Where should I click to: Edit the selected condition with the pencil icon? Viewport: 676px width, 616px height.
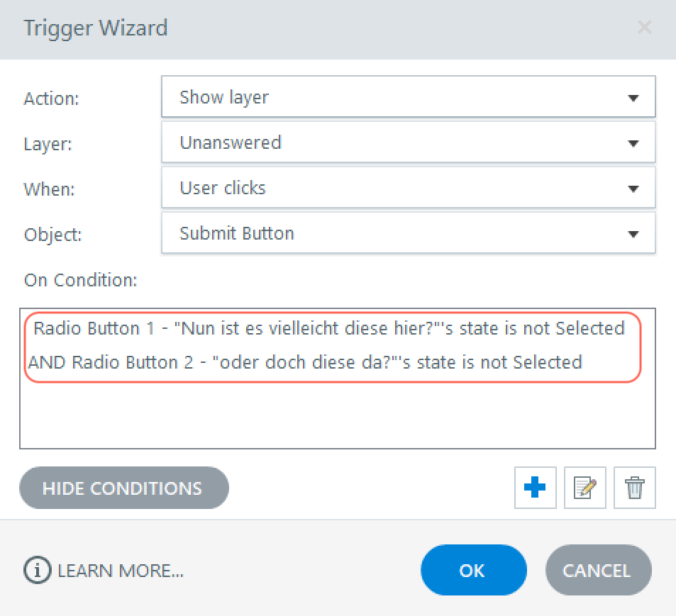[x=584, y=488]
